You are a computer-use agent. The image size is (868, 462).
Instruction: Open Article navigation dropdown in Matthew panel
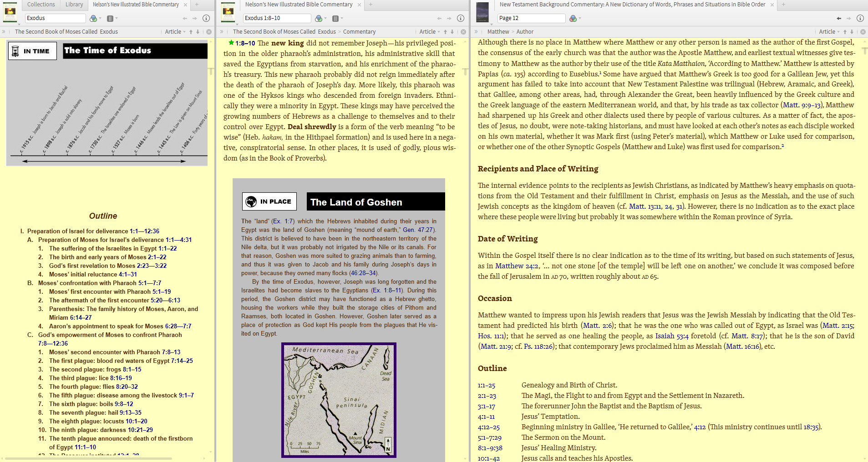[x=829, y=32]
